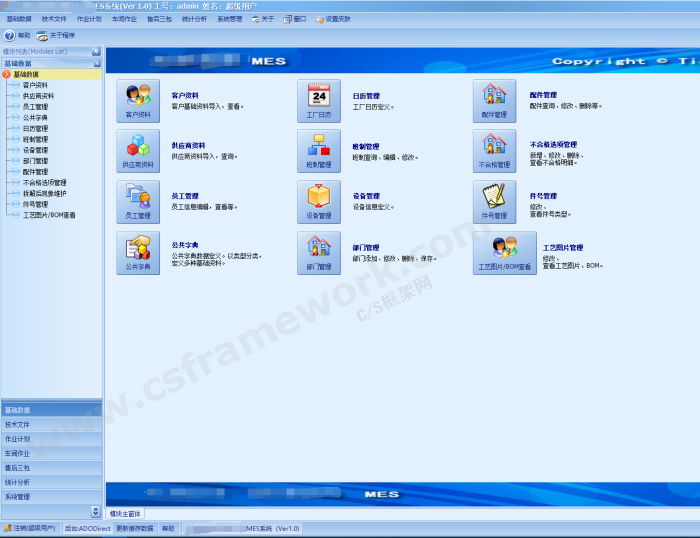Viewport: 700px width, 538px height.
Task: Click 更新缓存数据 in the status bar
Action: click(135, 528)
